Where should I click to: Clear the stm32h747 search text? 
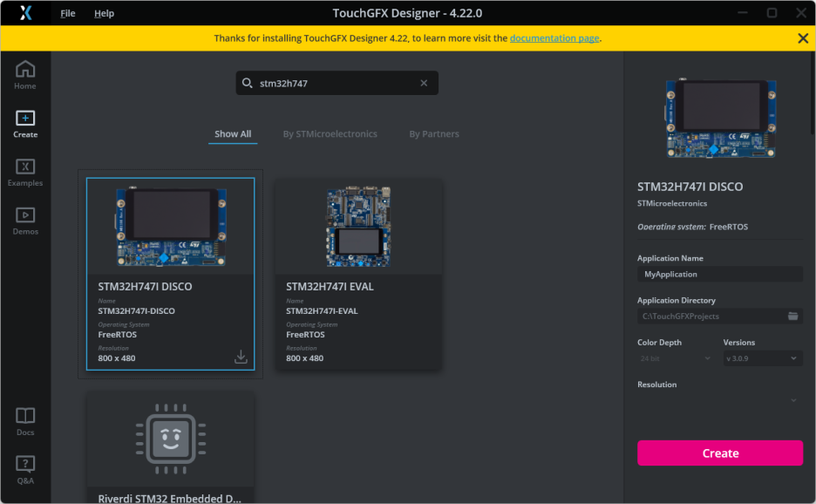pos(425,83)
